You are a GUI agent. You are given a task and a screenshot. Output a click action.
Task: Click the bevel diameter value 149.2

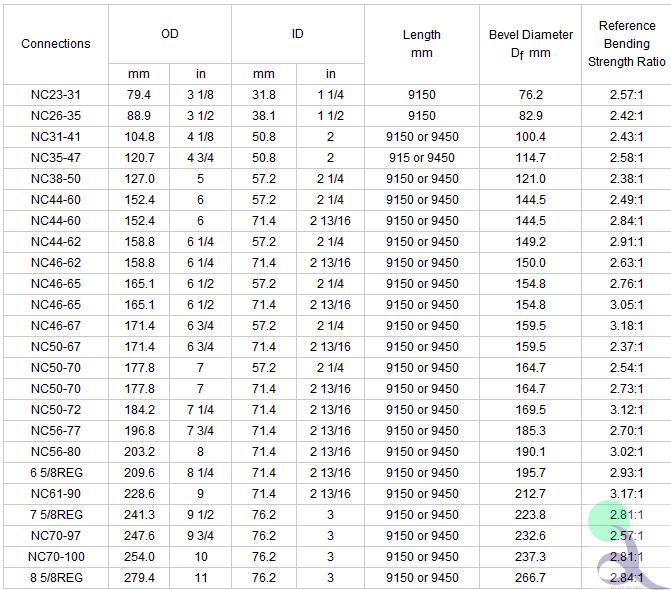pos(531,242)
